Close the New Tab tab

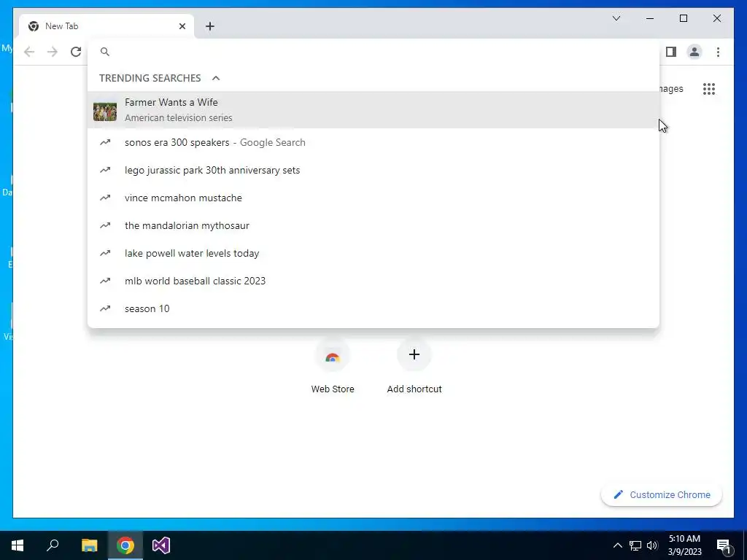click(182, 26)
